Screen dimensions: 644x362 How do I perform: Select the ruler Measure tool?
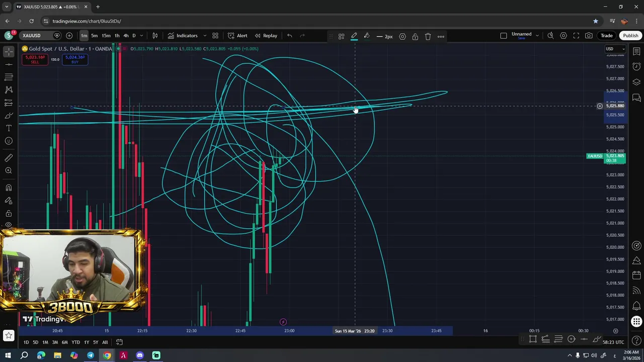point(9,158)
